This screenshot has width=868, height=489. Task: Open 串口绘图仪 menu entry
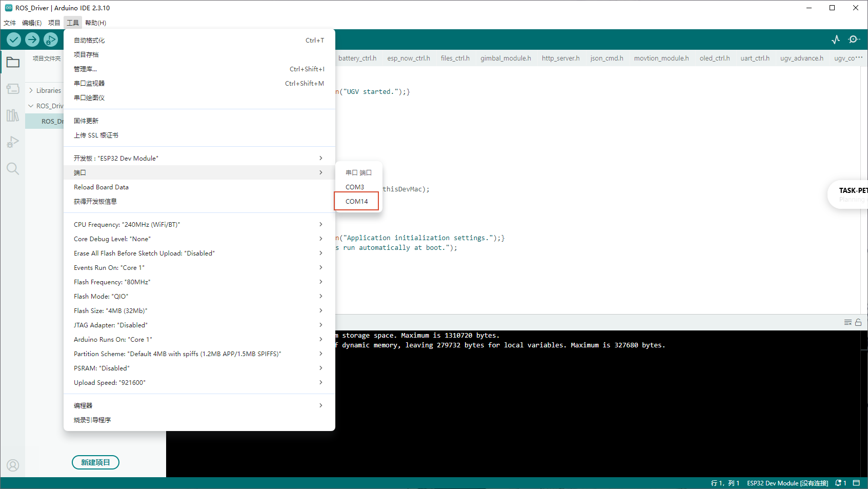pos(199,97)
